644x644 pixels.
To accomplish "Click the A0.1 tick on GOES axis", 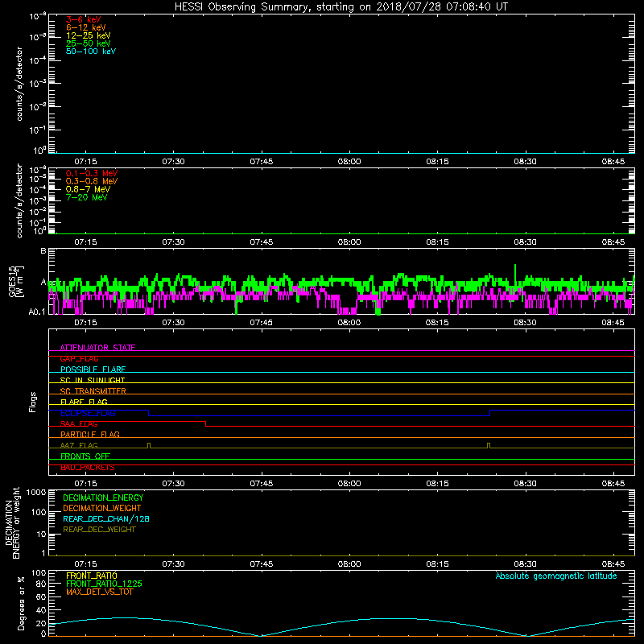I will click(37, 312).
